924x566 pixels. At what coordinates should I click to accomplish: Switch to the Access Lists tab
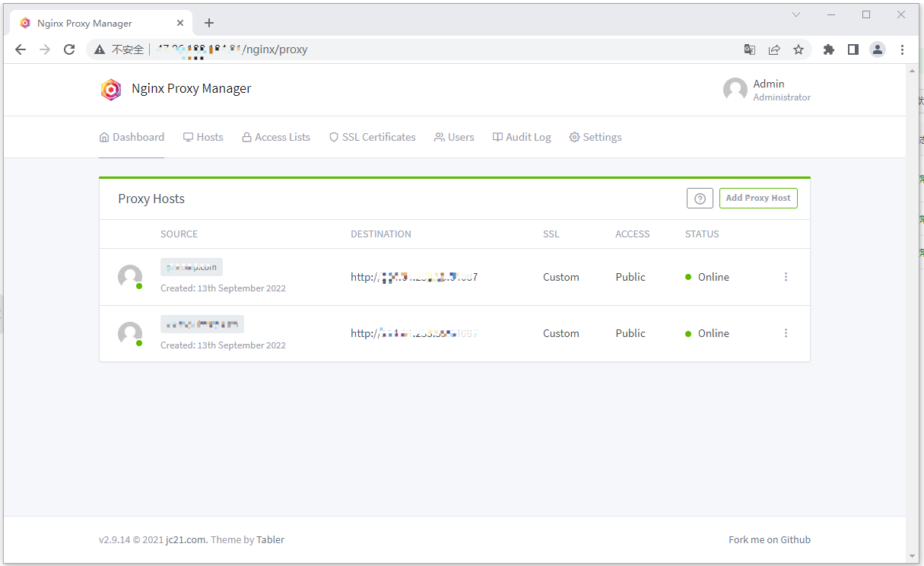275,137
